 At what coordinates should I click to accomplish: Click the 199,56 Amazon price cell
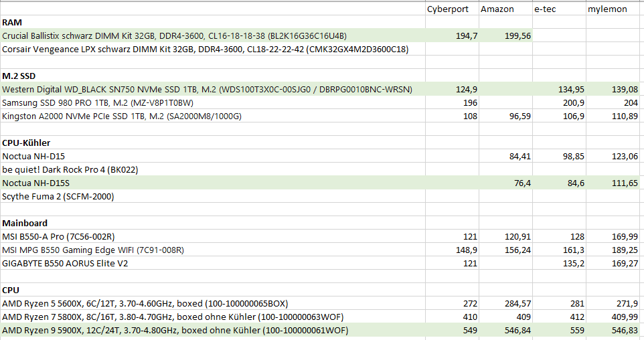click(505, 35)
